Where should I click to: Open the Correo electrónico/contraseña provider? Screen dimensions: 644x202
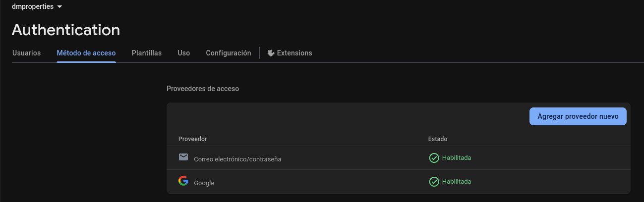[237, 159]
